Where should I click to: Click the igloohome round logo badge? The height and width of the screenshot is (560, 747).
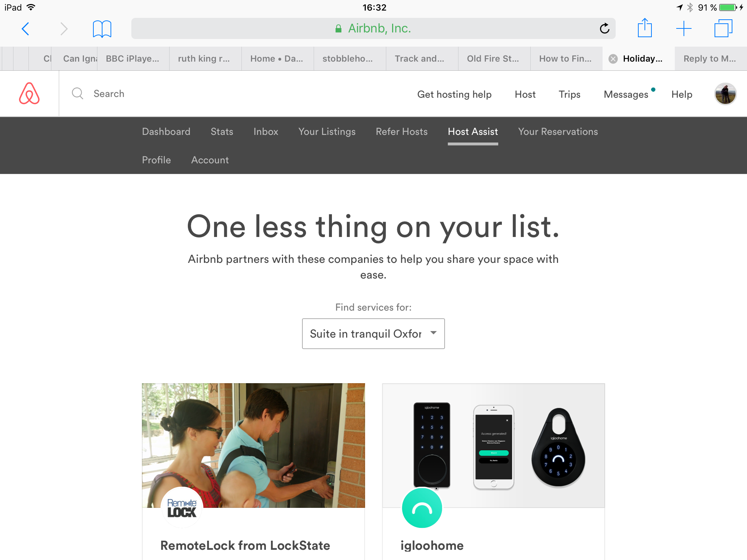click(422, 508)
